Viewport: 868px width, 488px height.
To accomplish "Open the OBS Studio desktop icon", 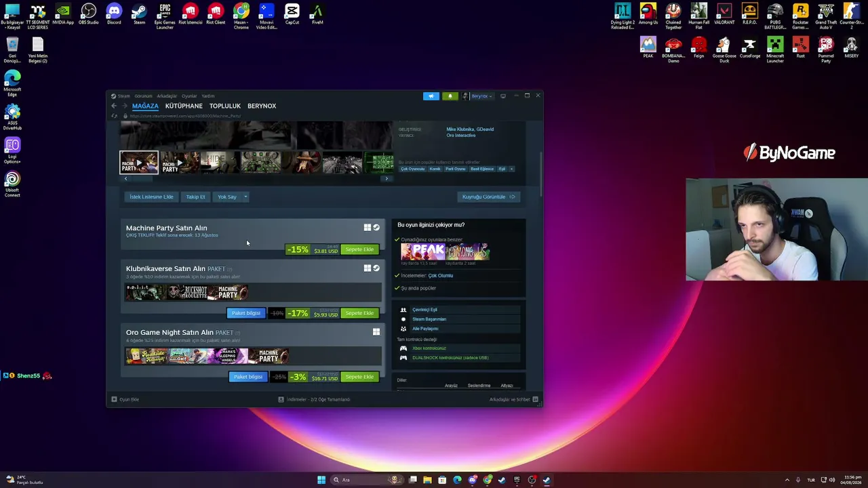I will (x=88, y=14).
